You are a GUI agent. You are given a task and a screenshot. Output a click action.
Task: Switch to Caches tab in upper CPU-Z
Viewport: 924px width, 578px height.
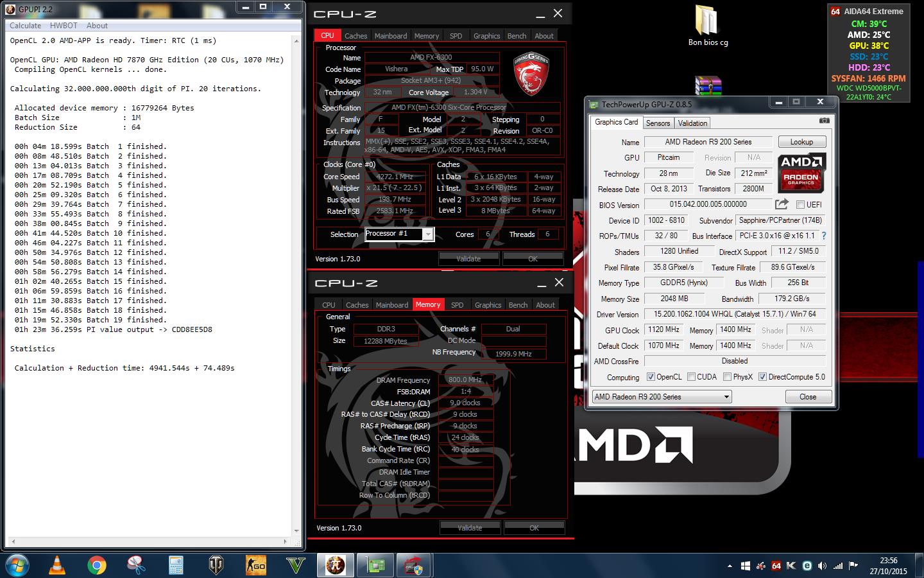tap(355, 36)
